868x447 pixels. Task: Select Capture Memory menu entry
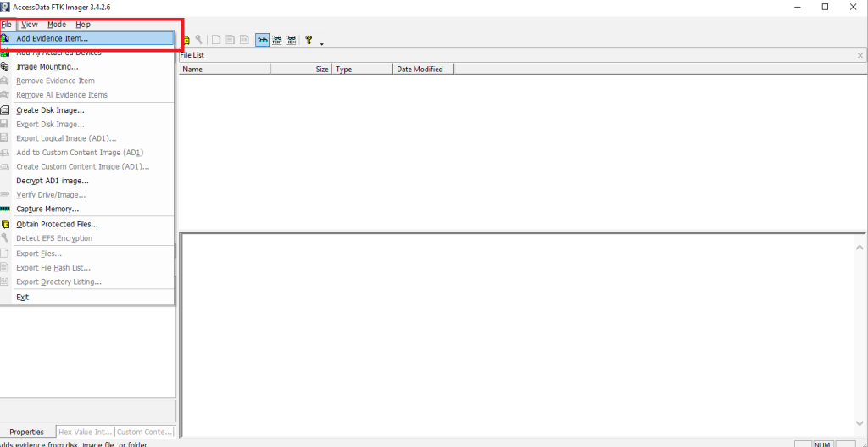click(87, 209)
